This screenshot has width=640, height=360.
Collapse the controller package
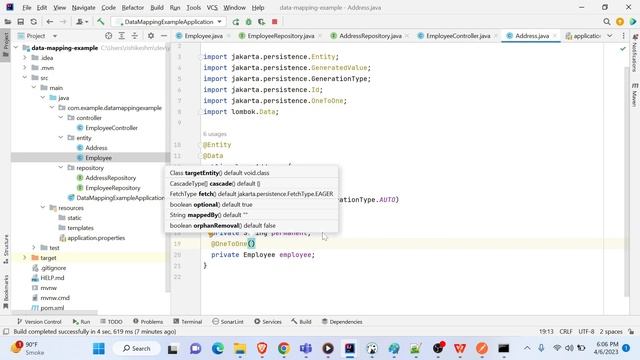[61, 118]
